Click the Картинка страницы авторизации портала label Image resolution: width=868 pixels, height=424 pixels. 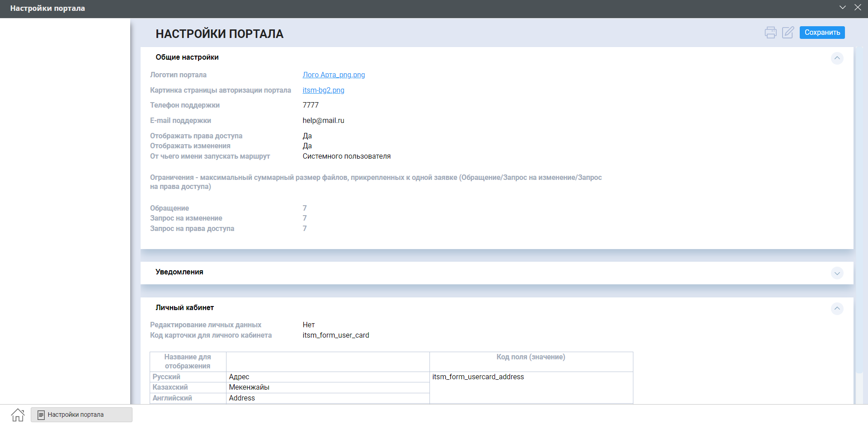pos(221,90)
